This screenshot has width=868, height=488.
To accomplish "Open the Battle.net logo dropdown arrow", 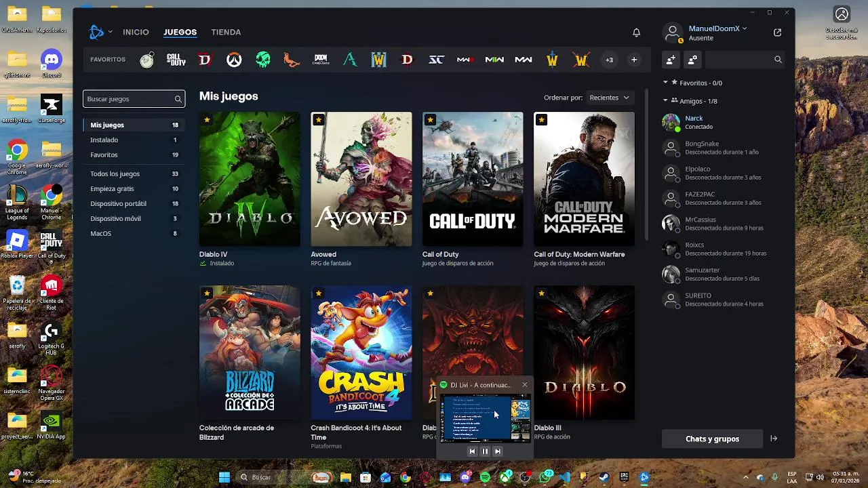I will coord(110,32).
